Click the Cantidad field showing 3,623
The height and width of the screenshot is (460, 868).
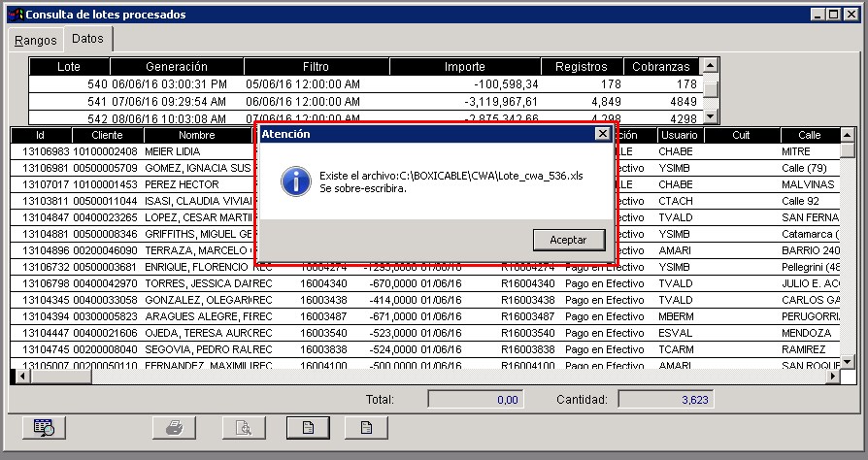point(661,399)
